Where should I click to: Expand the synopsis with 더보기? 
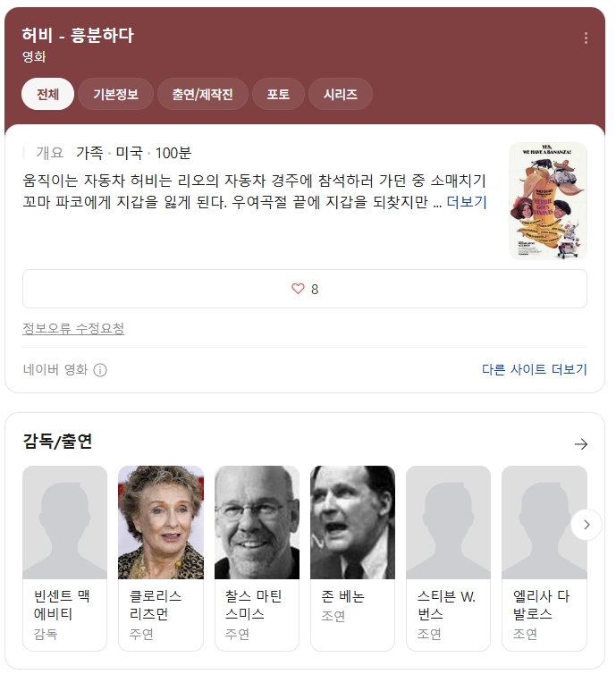click(x=467, y=202)
